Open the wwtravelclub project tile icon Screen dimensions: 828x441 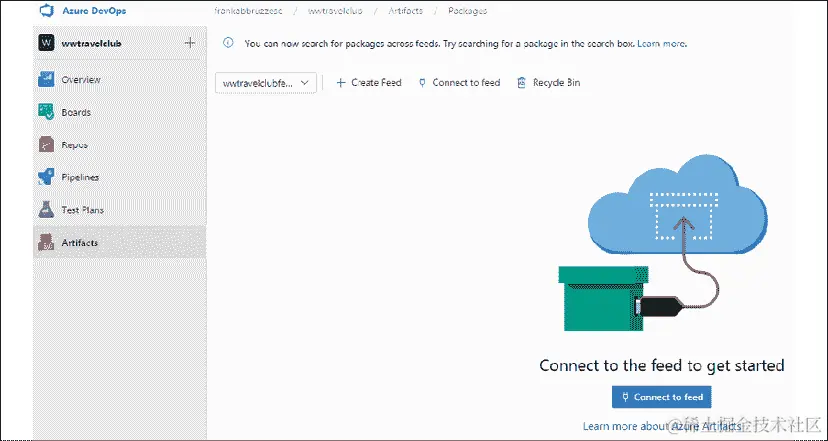[x=46, y=43]
